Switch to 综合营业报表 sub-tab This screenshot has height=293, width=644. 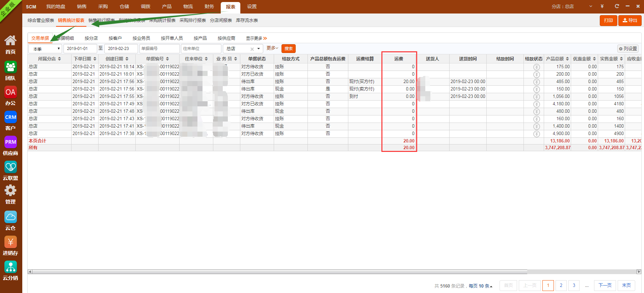(41, 20)
